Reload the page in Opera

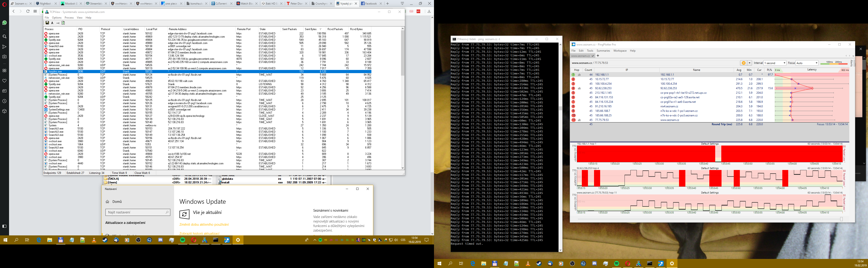click(x=28, y=12)
